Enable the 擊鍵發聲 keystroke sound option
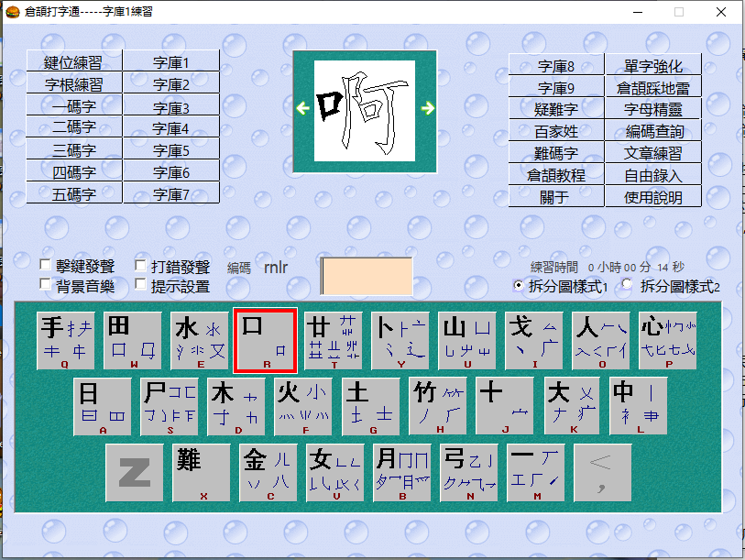This screenshot has height=560, width=745. pos(44,265)
